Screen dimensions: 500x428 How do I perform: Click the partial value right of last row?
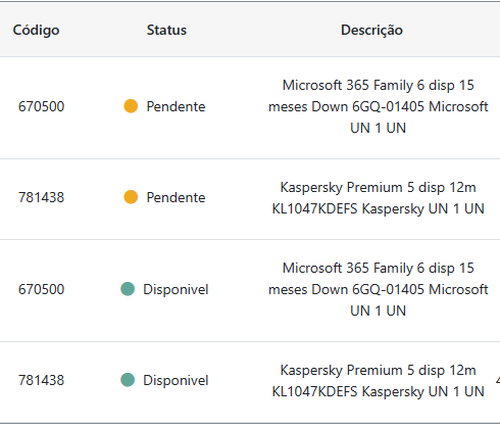(498, 380)
